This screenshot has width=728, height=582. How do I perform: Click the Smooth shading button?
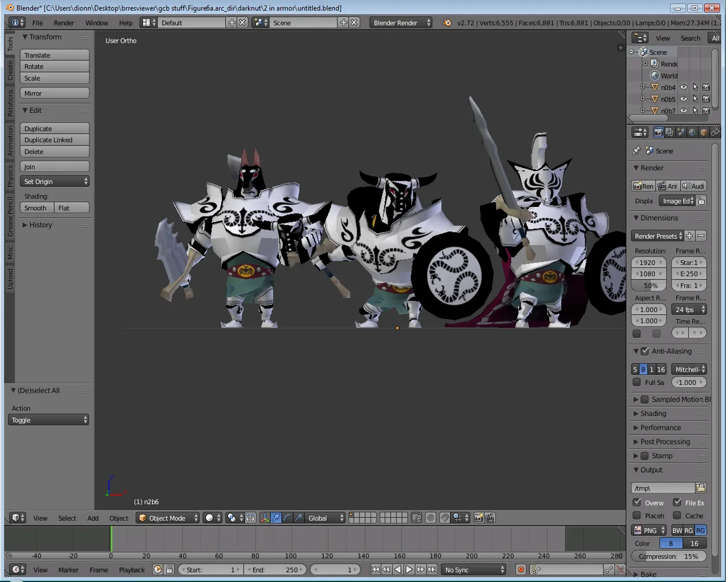click(37, 208)
